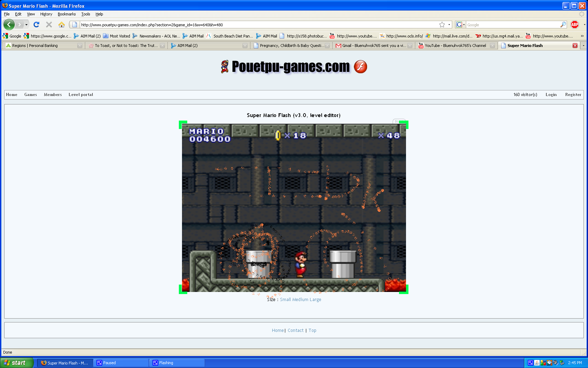Click the footer Home link
The width and height of the screenshot is (588, 368).
coord(278,330)
